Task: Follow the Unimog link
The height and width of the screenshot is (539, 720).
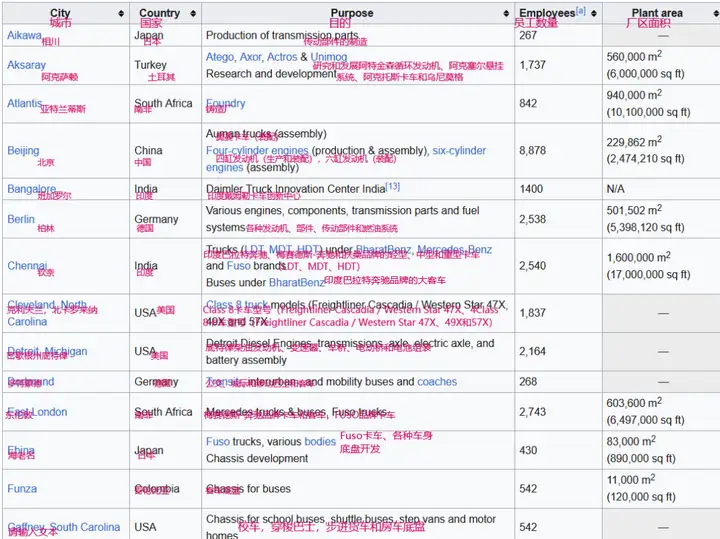Action: point(329,57)
